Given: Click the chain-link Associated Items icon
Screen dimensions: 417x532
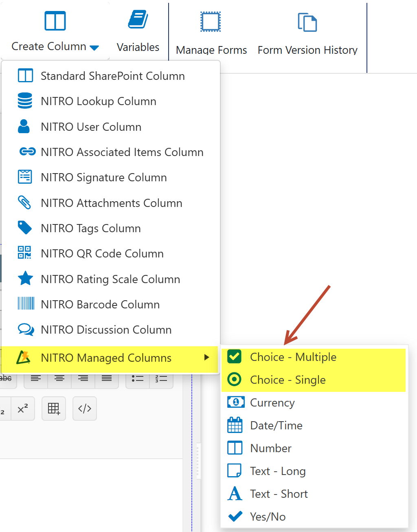Looking at the screenshot, I should 28,152.
